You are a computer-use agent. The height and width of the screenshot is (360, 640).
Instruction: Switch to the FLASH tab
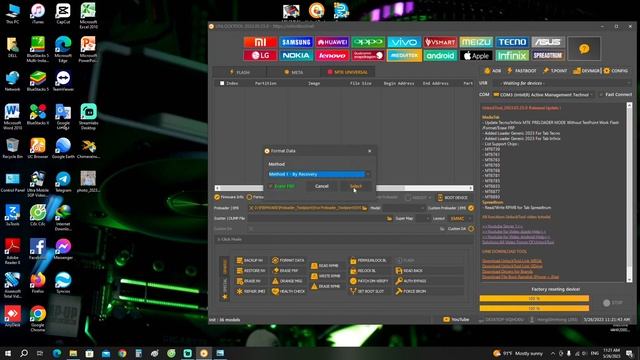click(240, 72)
